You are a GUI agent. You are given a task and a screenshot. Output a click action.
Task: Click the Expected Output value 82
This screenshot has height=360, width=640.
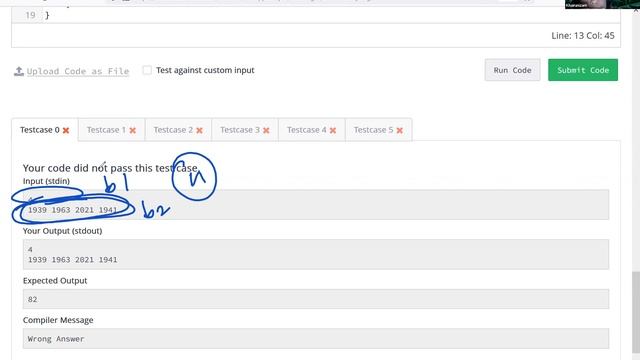click(x=33, y=300)
